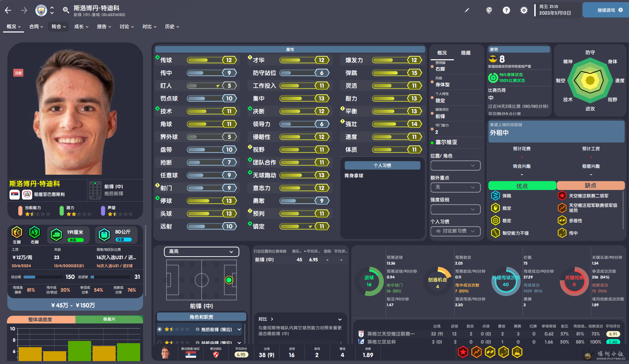This screenshot has height=364, width=629.
Task: Switch to the 隐藏 tab
Action: [x=466, y=53]
